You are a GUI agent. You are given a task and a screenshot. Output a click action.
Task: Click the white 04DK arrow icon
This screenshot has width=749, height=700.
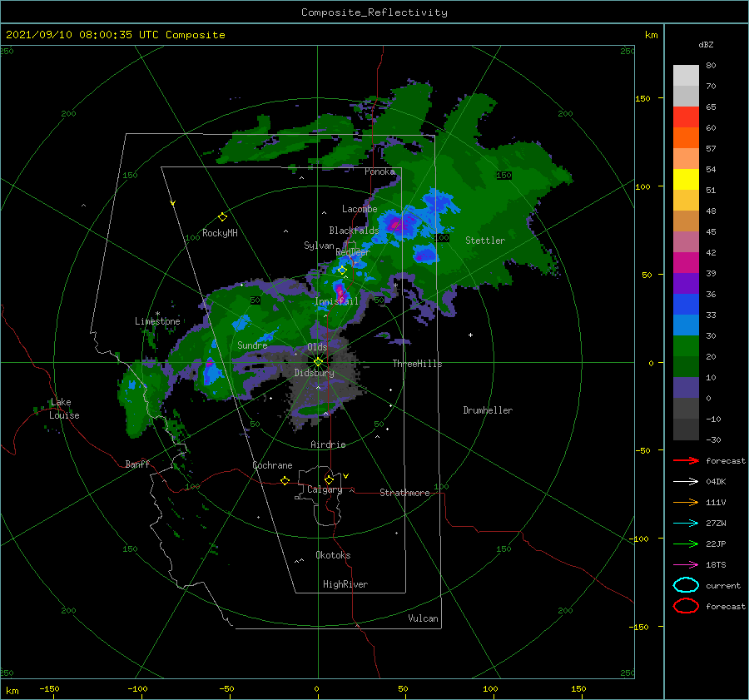pyautogui.click(x=686, y=481)
